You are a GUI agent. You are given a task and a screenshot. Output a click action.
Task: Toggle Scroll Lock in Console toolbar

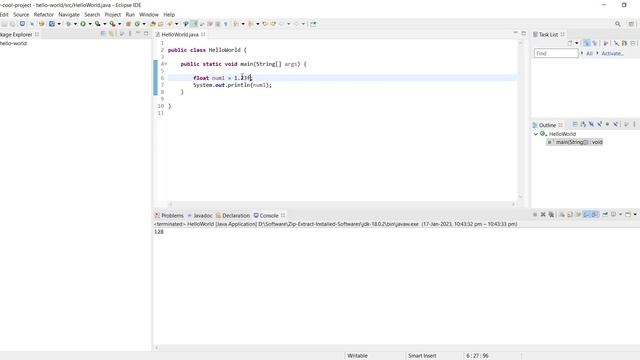click(570, 214)
